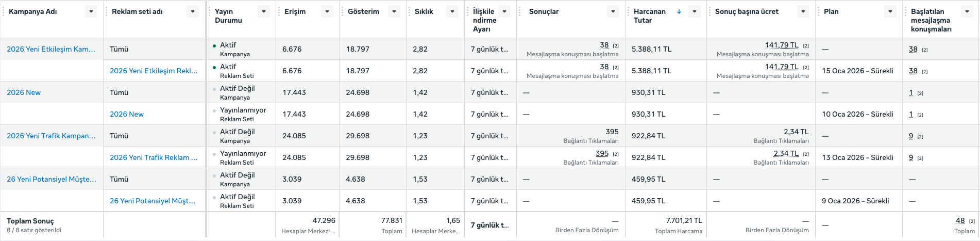This screenshot has height=241, width=980.
Task: Open 26 Yeni Potansiyel Müşte... campaign
Action: coord(52,179)
